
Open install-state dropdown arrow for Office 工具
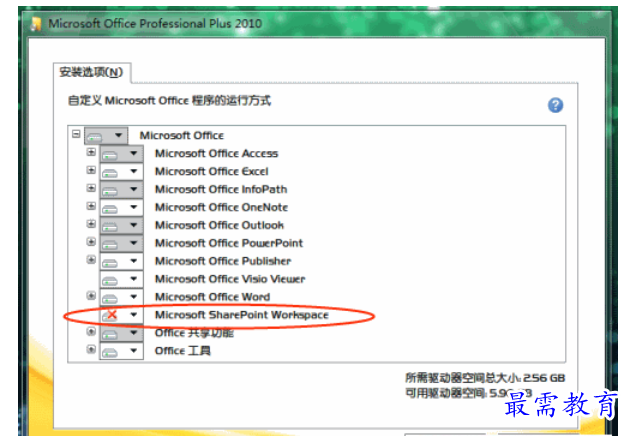[134, 351]
